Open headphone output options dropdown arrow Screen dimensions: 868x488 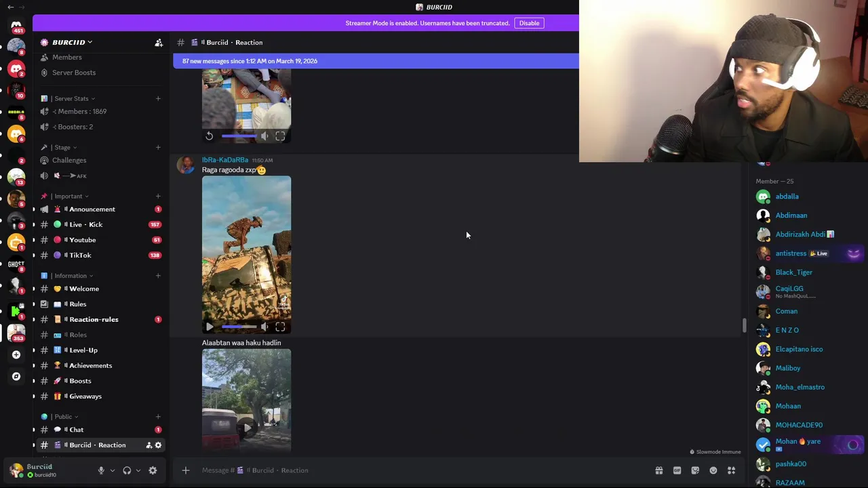click(138, 470)
